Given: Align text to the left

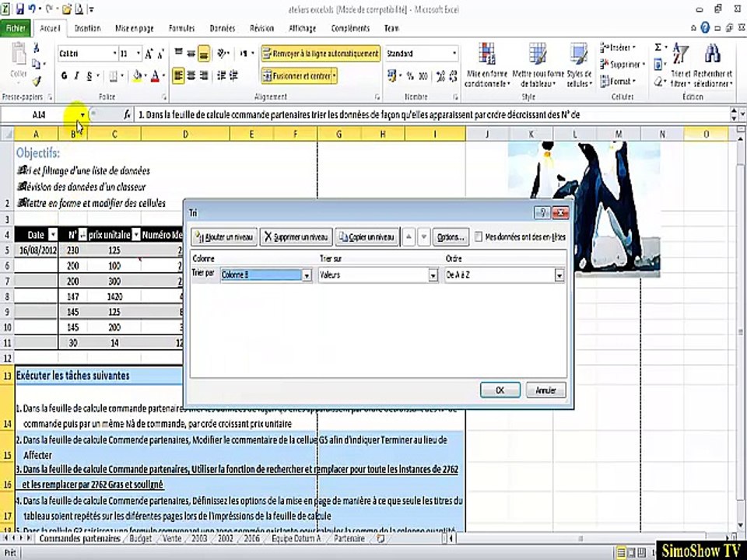Looking at the screenshot, I should 178,75.
